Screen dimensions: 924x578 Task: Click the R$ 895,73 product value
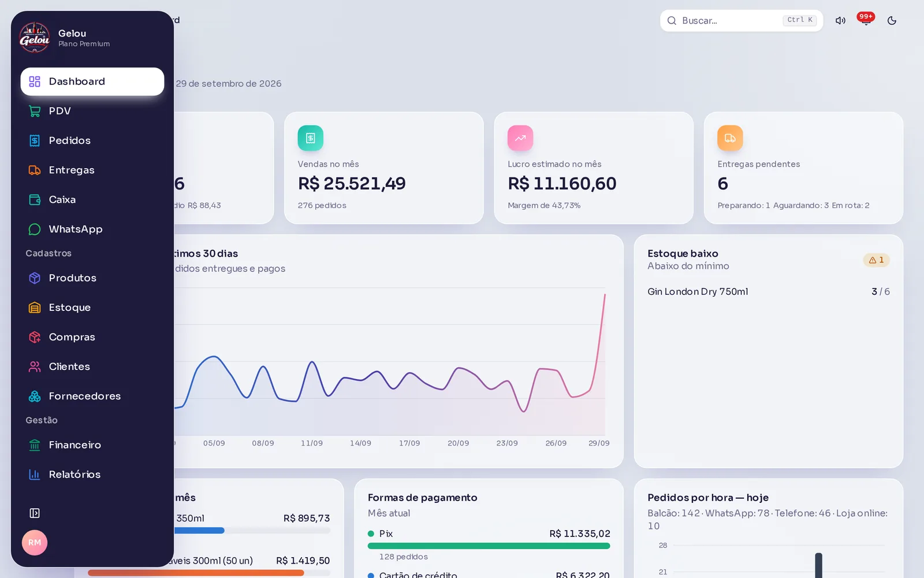point(307,518)
